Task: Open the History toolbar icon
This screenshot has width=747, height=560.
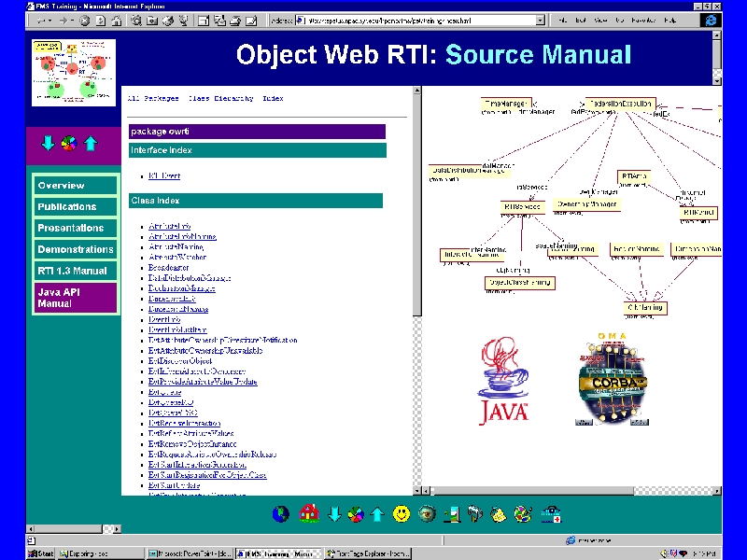Action: pyautogui.click(x=168, y=21)
